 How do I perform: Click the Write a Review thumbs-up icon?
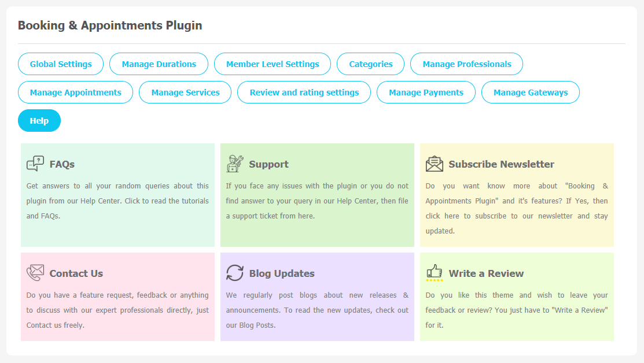click(434, 273)
